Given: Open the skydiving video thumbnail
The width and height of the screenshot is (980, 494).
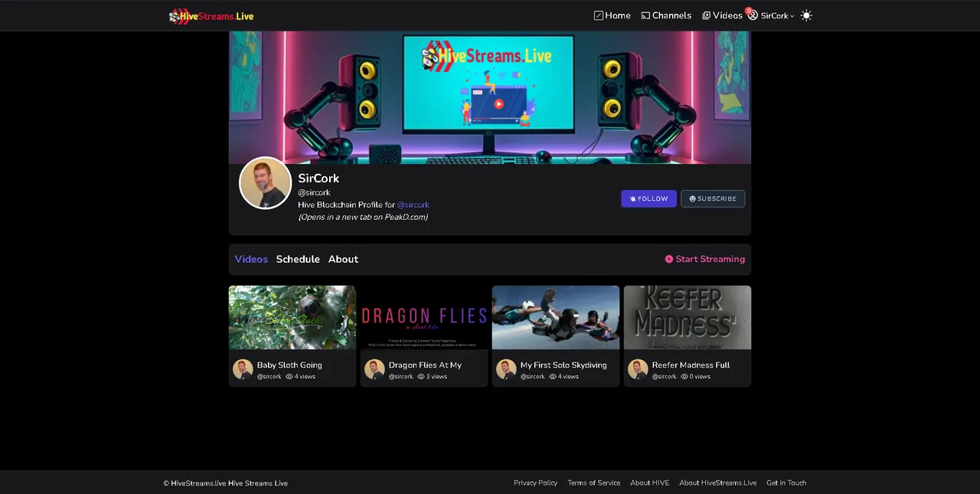Looking at the screenshot, I should click(x=556, y=317).
